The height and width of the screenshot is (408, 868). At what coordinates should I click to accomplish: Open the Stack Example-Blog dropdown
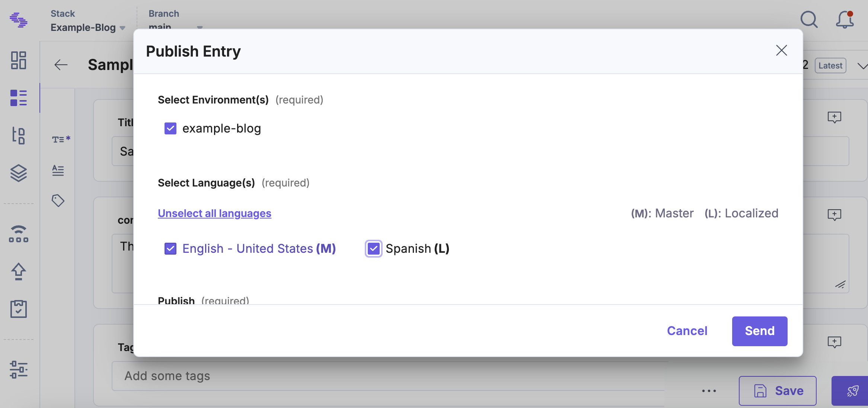[x=88, y=28]
